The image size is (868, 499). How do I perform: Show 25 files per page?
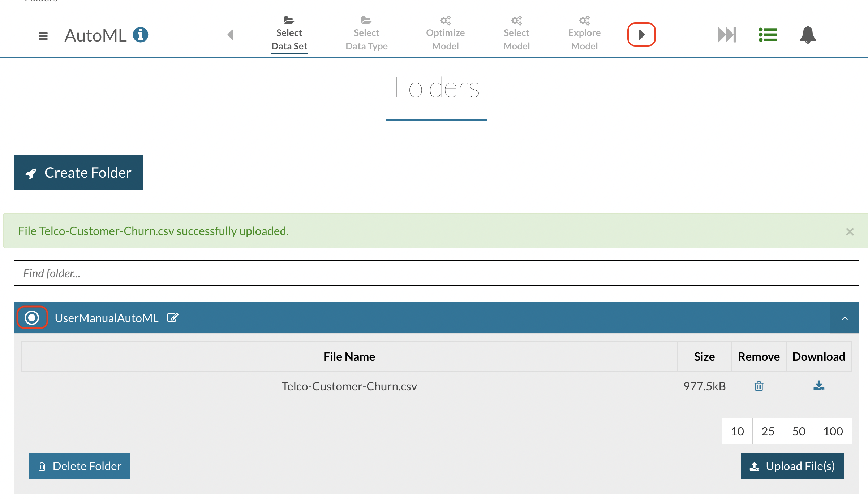click(768, 431)
